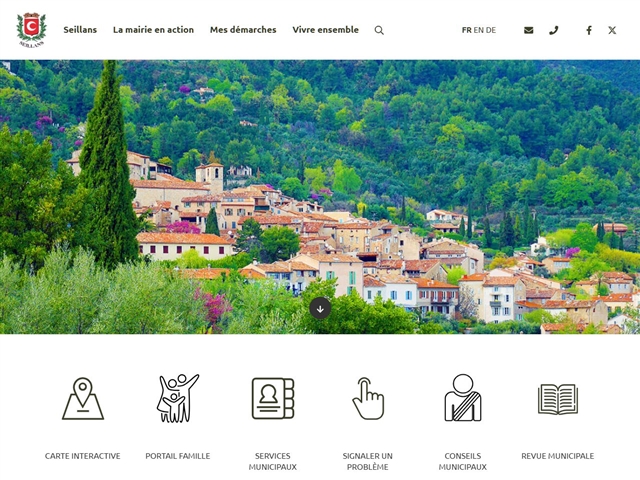
Task: Click the pointing hand Signaler un problème icon
Action: coord(368,398)
